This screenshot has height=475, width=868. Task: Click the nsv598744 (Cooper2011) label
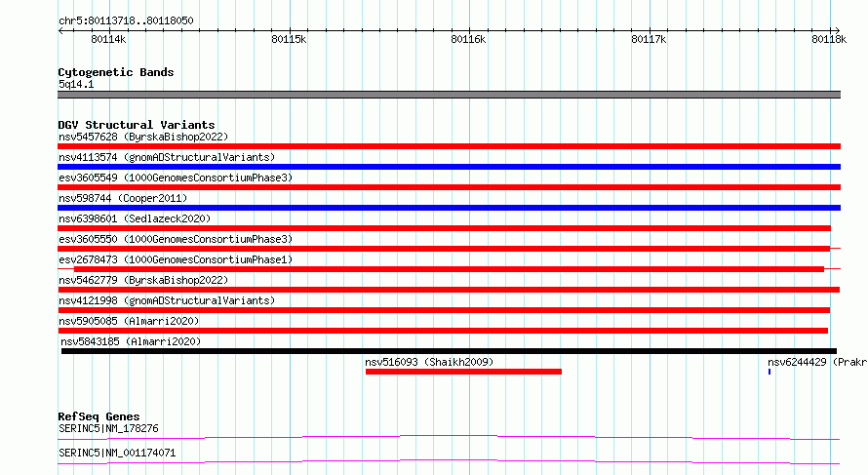coord(123,198)
